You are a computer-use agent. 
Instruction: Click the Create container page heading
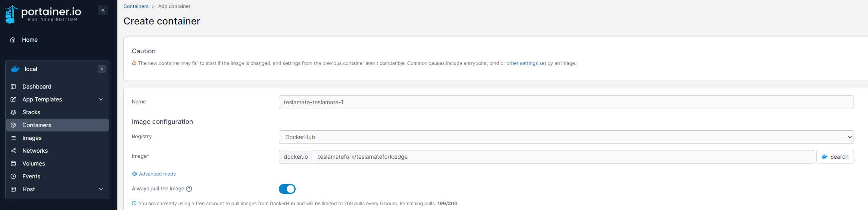click(162, 21)
